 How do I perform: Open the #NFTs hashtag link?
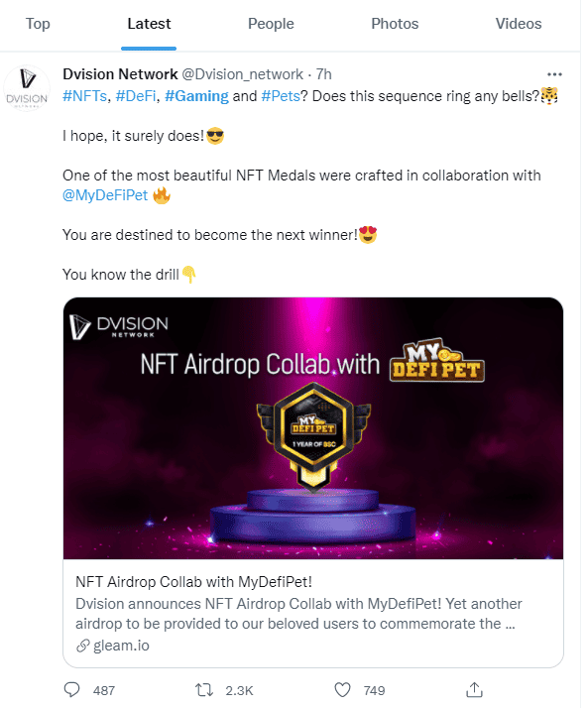pyautogui.click(x=85, y=96)
